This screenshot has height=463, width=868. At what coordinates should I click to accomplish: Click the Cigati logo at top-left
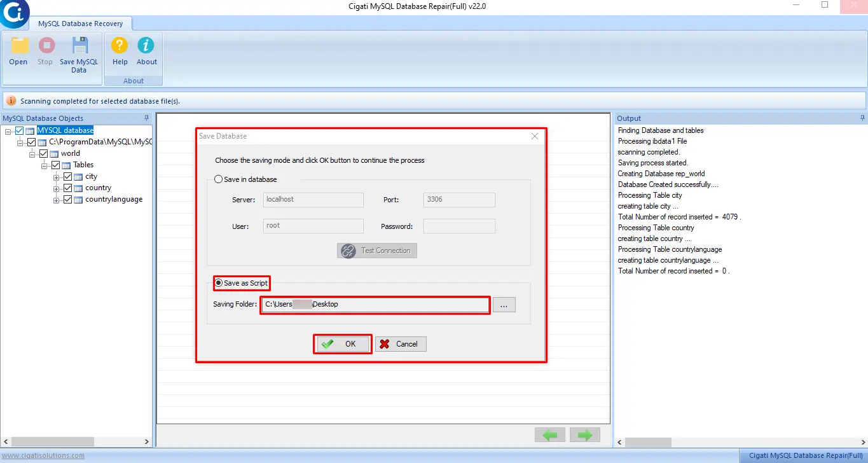pyautogui.click(x=13, y=13)
